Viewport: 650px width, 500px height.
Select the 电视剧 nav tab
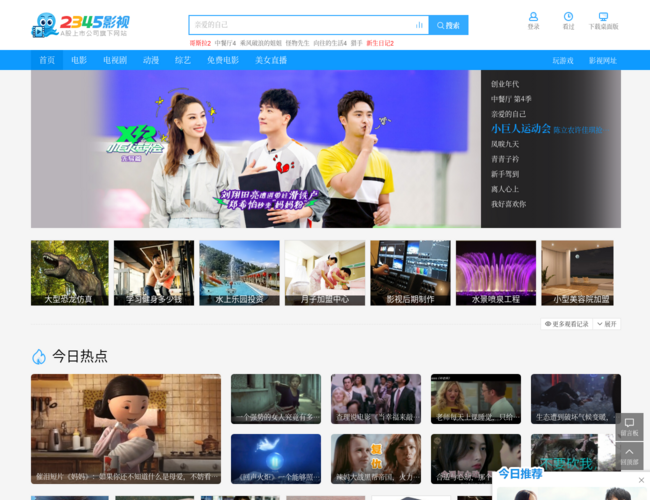115,60
